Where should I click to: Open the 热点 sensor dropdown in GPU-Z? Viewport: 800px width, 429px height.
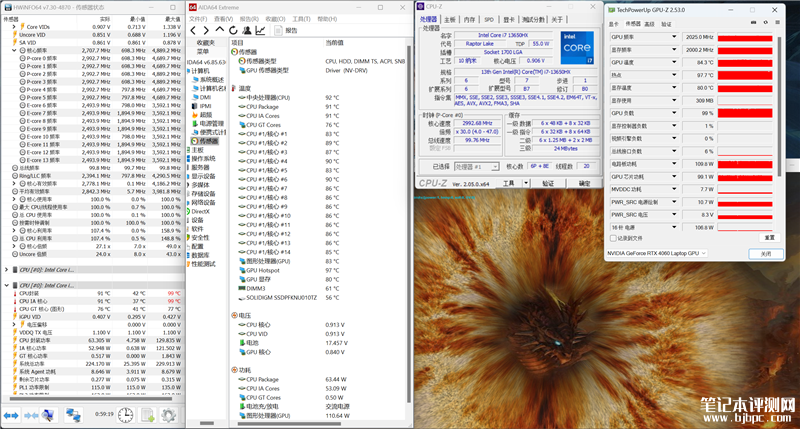pyautogui.click(x=674, y=75)
